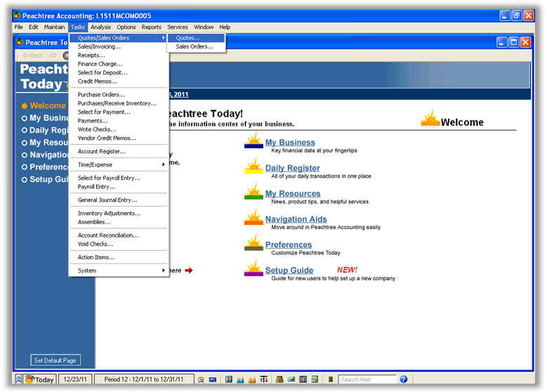Click the Set Default Page button

55,360
